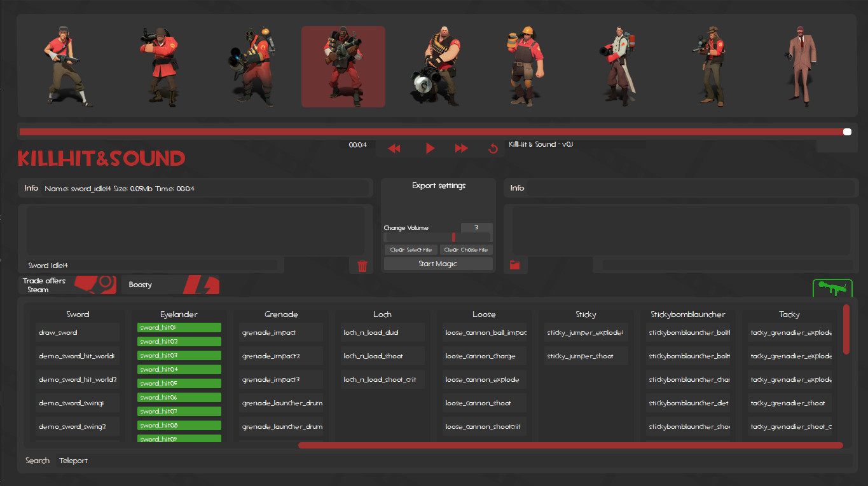Open the Search field at bottom

(x=37, y=460)
